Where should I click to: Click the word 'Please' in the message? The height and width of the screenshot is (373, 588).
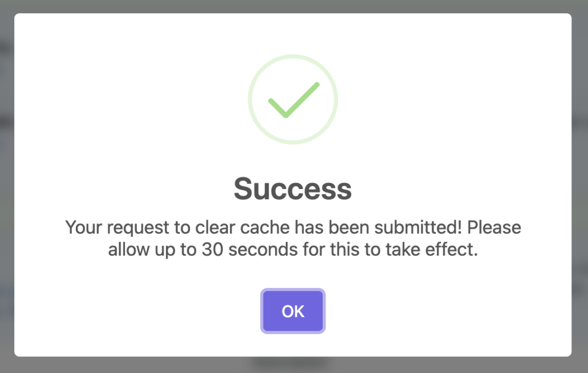[494, 227]
